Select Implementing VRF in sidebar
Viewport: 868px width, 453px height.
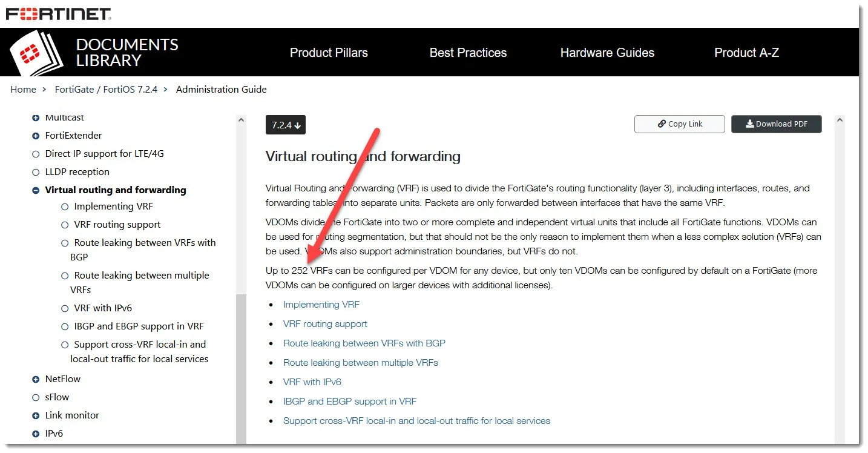[114, 207]
